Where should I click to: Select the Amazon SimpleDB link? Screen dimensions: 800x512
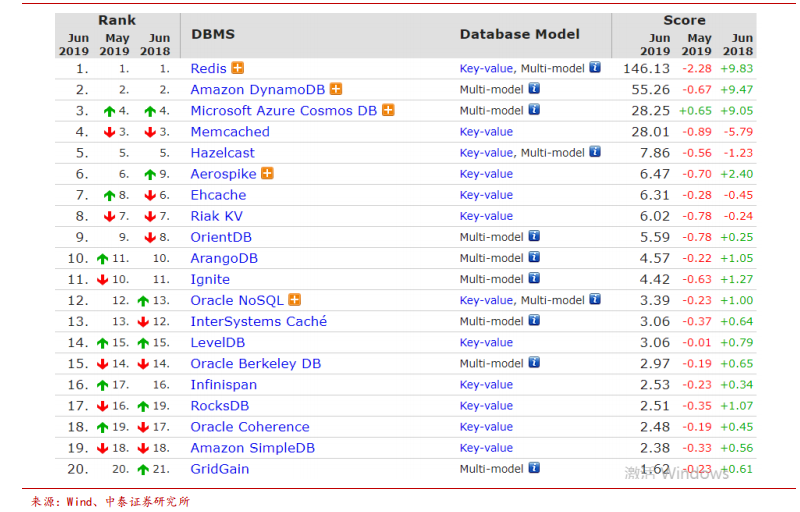253,448
